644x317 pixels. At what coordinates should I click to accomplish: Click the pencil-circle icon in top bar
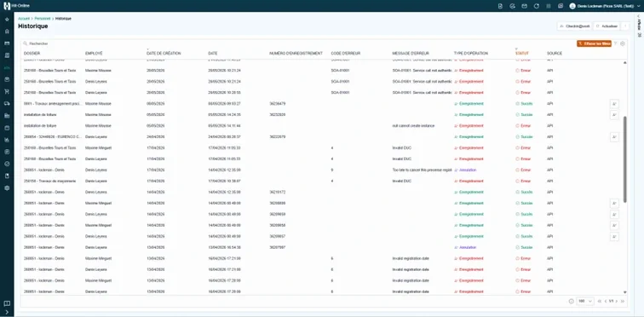click(x=512, y=6)
